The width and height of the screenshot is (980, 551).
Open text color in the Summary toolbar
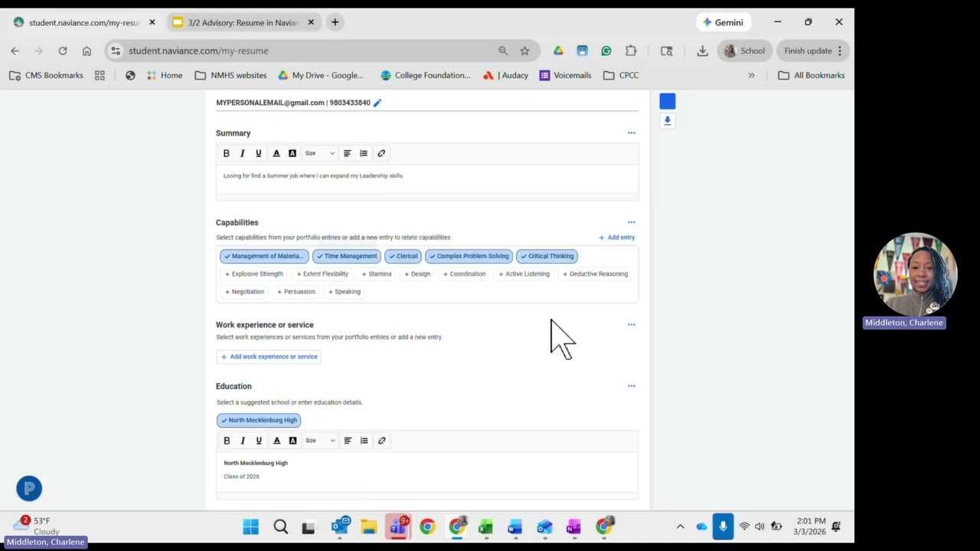pos(276,153)
